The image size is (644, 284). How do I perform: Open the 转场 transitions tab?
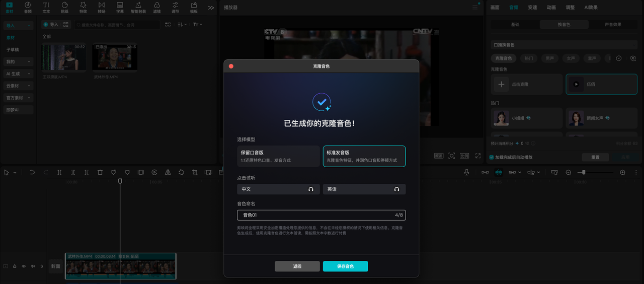pos(102,7)
